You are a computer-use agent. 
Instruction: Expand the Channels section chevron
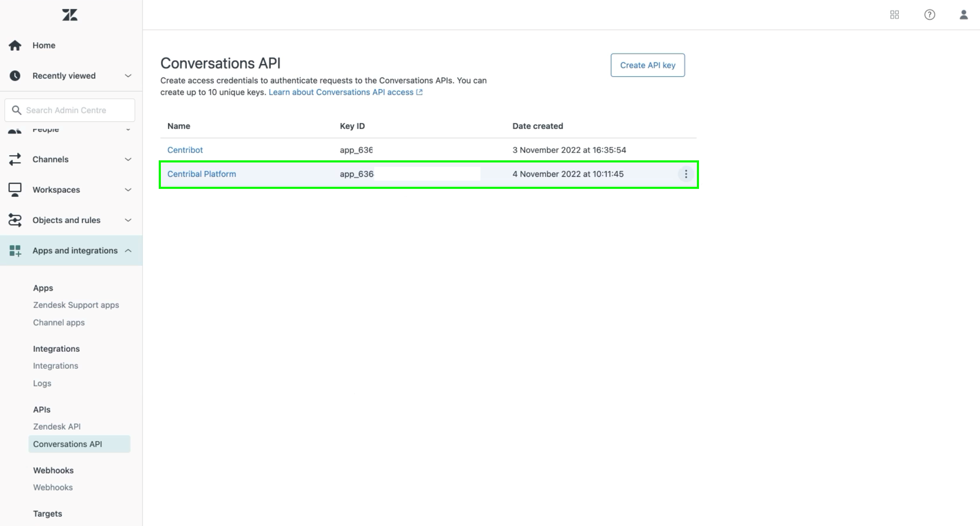(x=128, y=159)
